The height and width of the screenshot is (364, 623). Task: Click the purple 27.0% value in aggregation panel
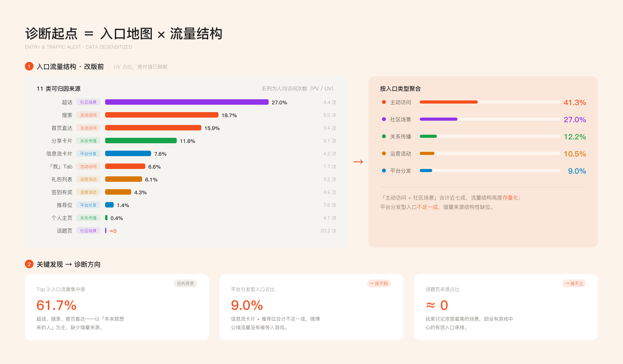(x=575, y=120)
